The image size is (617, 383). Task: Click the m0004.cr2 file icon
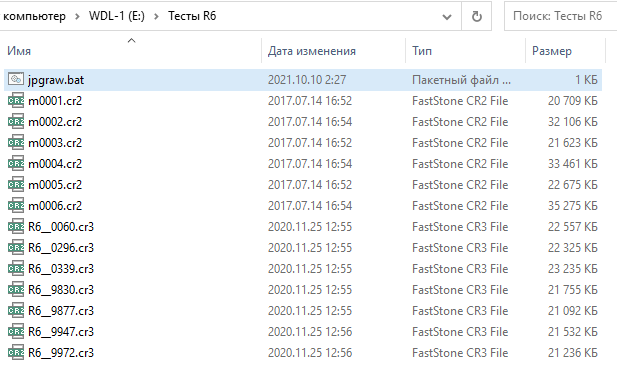tap(16, 164)
